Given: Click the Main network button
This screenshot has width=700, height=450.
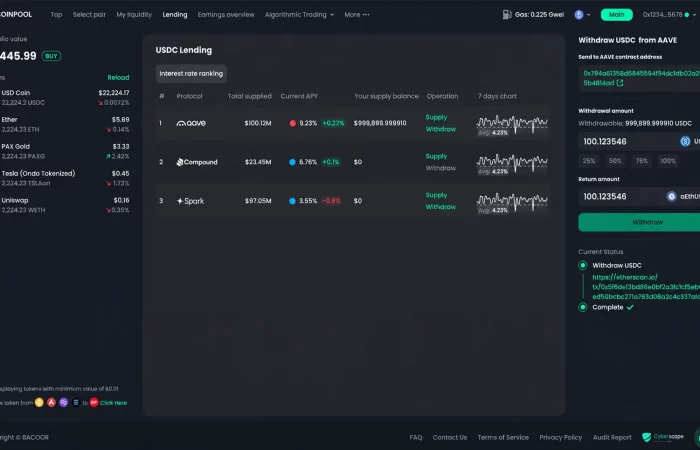Looking at the screenshot, I should tap(617, 15).
